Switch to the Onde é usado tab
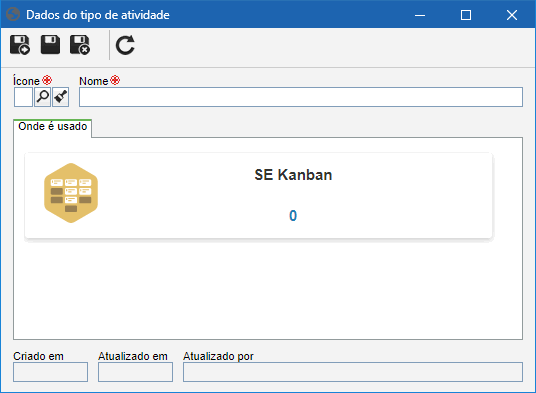Viewport: 536px width, 393px height. click(53, 127)
